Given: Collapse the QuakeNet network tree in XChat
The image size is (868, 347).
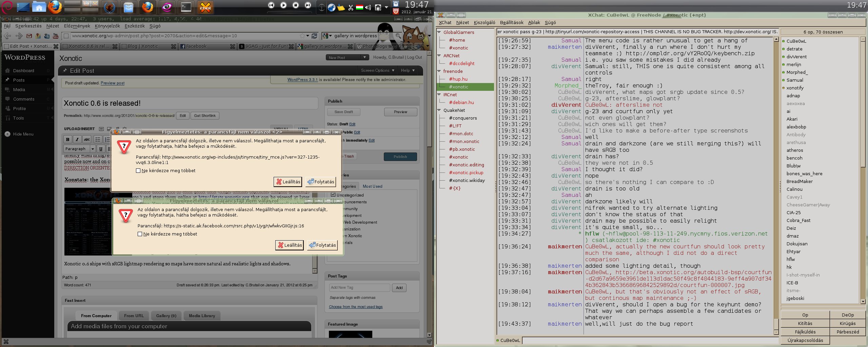Looking at the screenshot, I should click(x=439, y=110).
